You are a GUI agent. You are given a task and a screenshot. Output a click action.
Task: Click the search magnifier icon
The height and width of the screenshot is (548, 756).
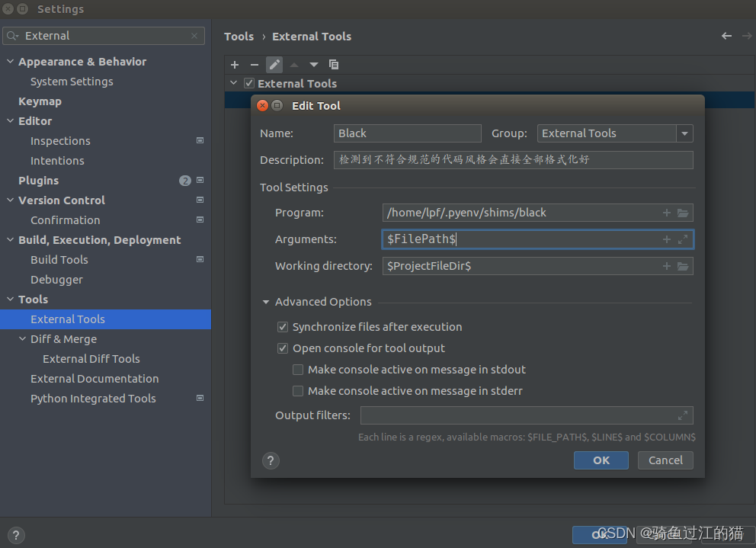pyautogui.click(x=12, y=36)
